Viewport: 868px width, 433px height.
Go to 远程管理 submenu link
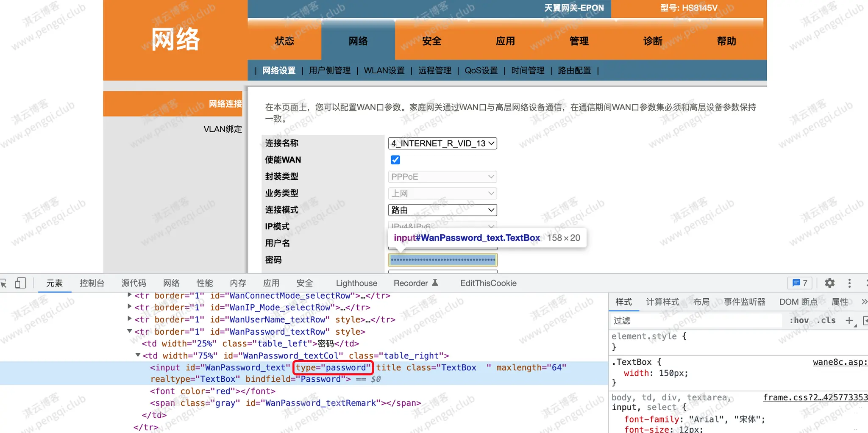pos(435,70)
